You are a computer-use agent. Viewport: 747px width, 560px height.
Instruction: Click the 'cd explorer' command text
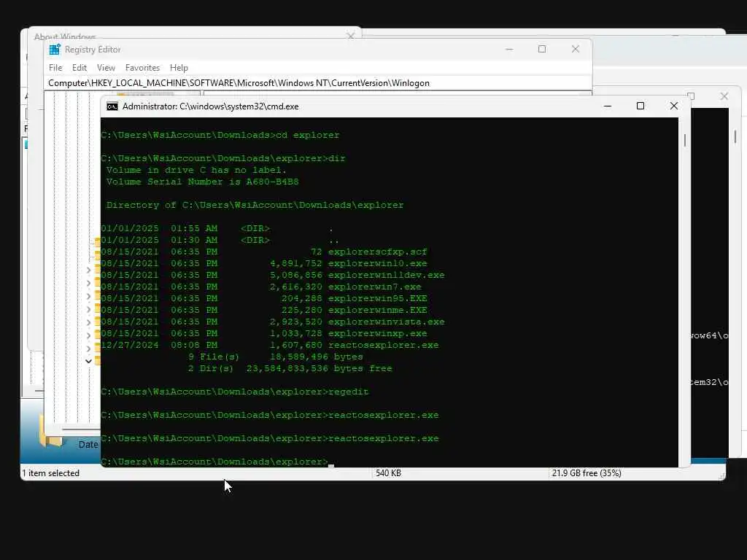308,135
